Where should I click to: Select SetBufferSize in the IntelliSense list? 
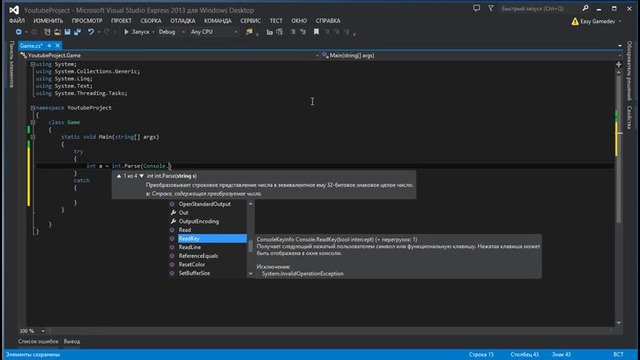pyautogui.click(x=207, y=273)
